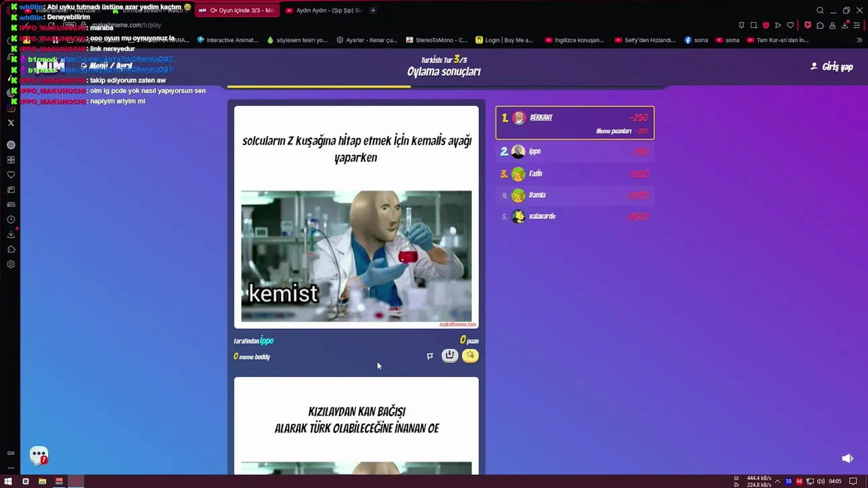Open sidebar Settings gear icon

point(11,264)
